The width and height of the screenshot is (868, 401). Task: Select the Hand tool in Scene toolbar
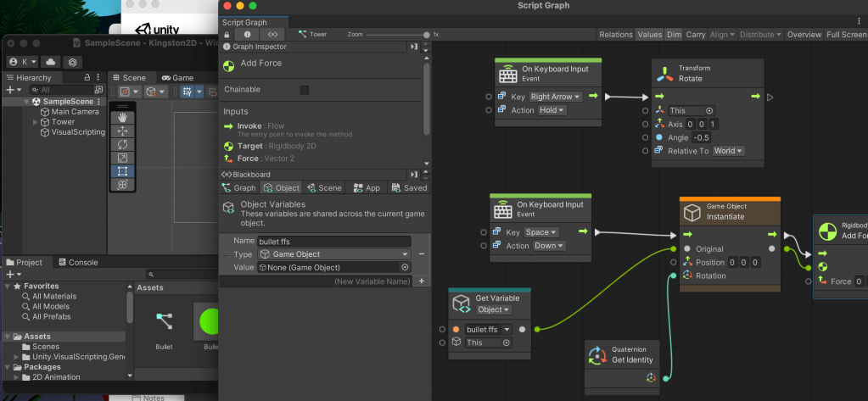(122, 117)
